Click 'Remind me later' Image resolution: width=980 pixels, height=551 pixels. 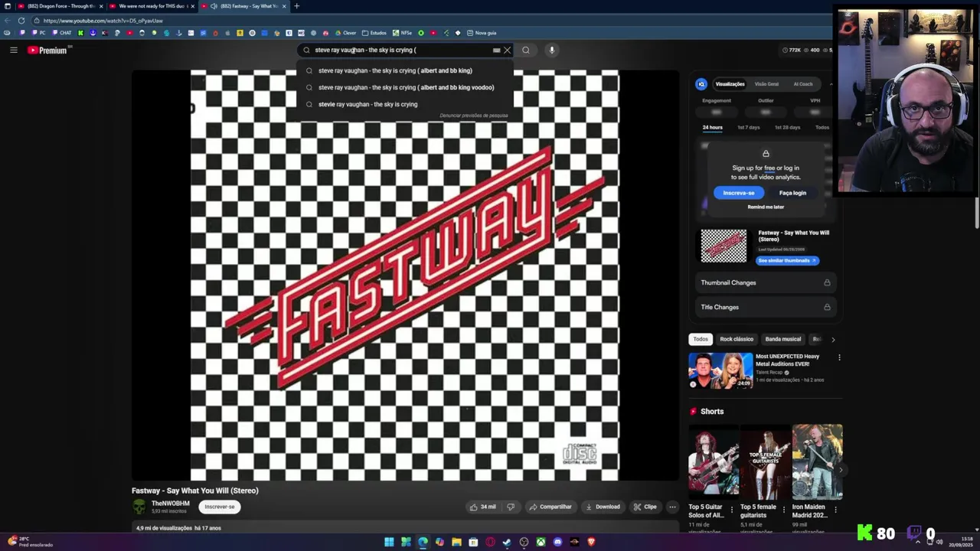pos(766,207)
